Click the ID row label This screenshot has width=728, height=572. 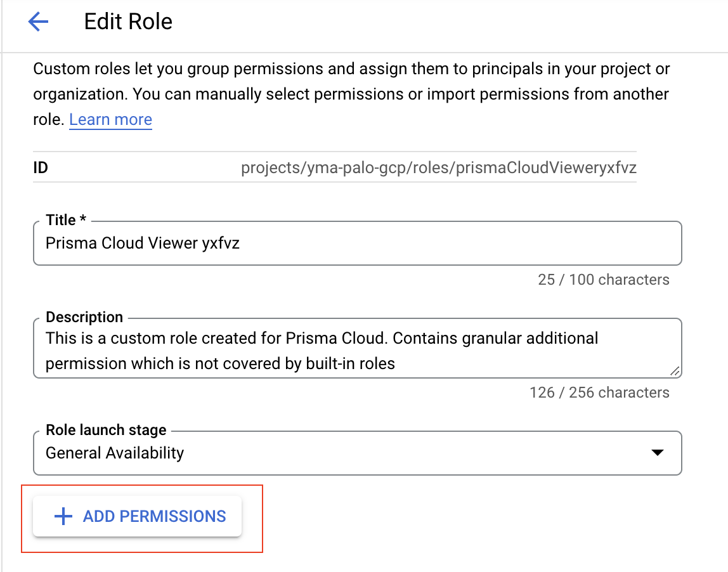click(41, 169)
